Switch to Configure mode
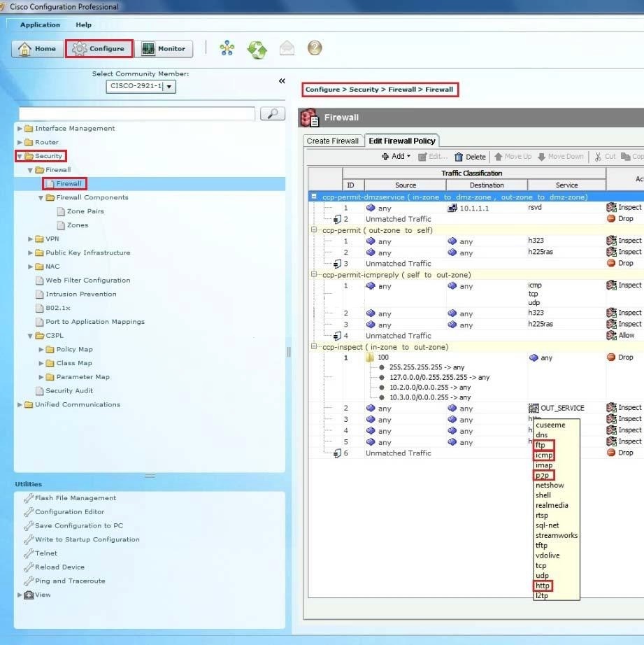This screenshot has width=644, height=645. point(99,48)
